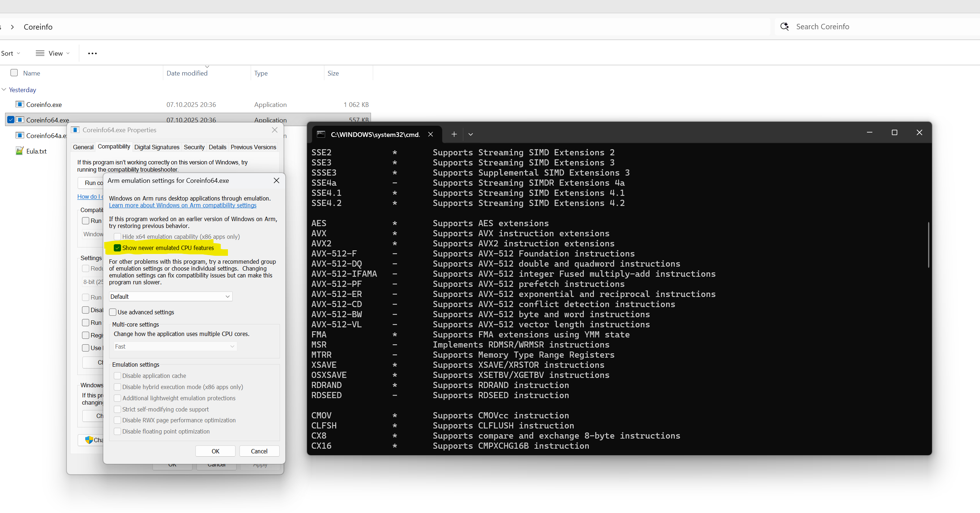Open new terminal tab with plus icon
The image size is (980, 513).
click(454, 134)
